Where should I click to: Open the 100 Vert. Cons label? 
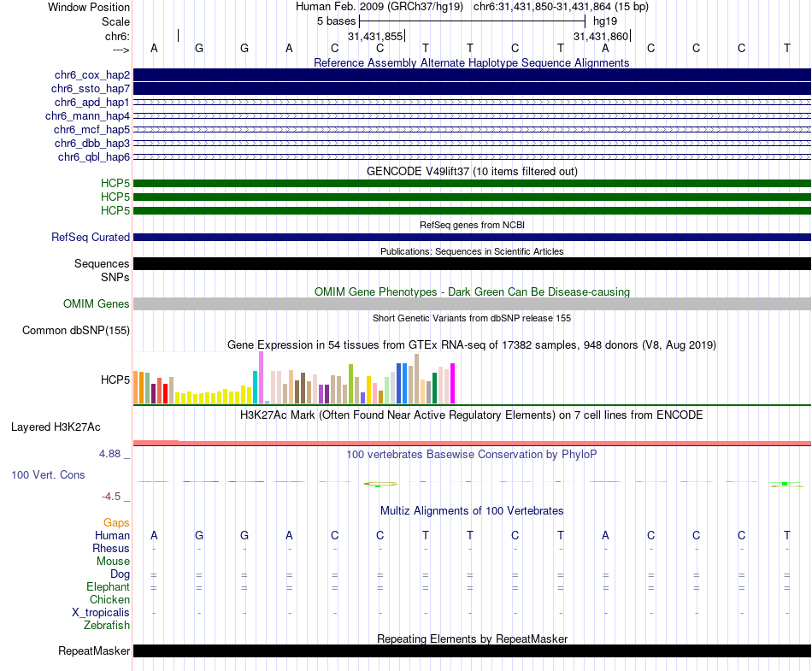point(48,474)
